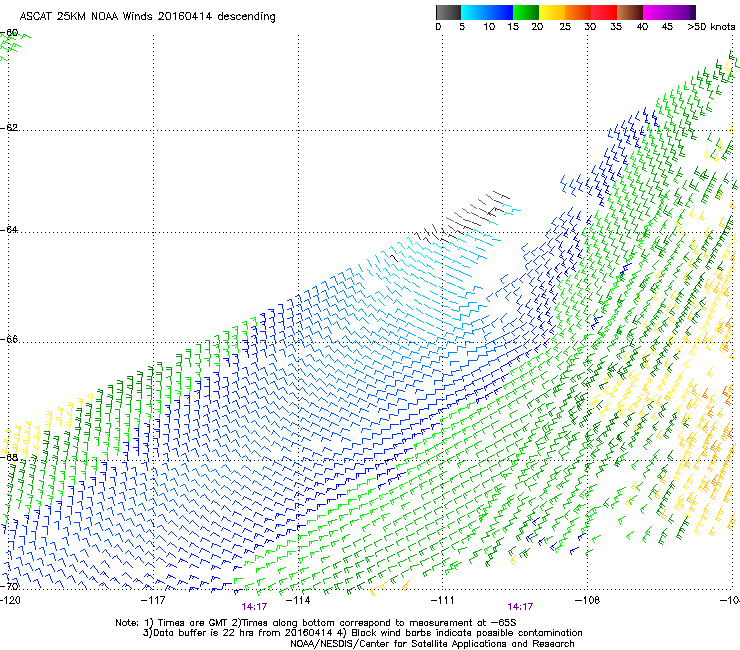
Task: Click the green 15-20 knots legend segment
Action: (x=526, y=12)
